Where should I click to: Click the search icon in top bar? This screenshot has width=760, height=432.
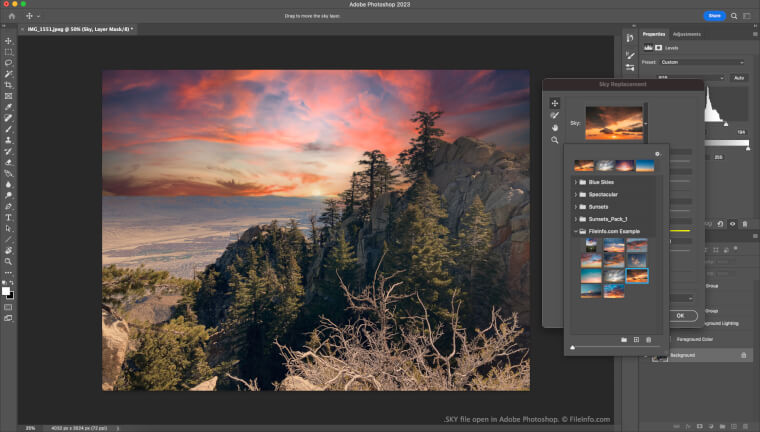(x=733, y=16)
